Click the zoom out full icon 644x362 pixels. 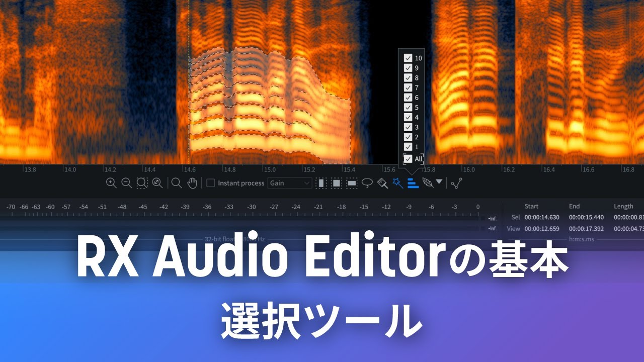click(x=157, y=183)
